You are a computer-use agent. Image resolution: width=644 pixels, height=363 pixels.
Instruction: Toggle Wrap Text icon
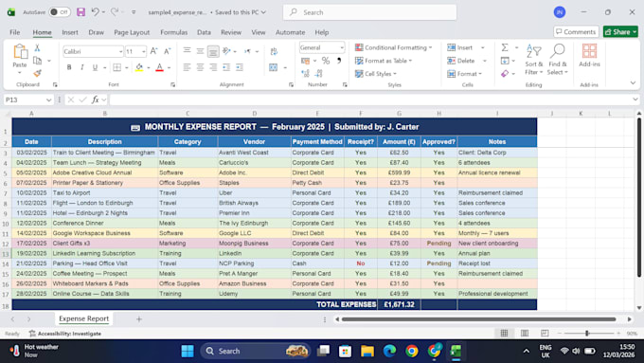pyautogui.click(x=274, y=51)
